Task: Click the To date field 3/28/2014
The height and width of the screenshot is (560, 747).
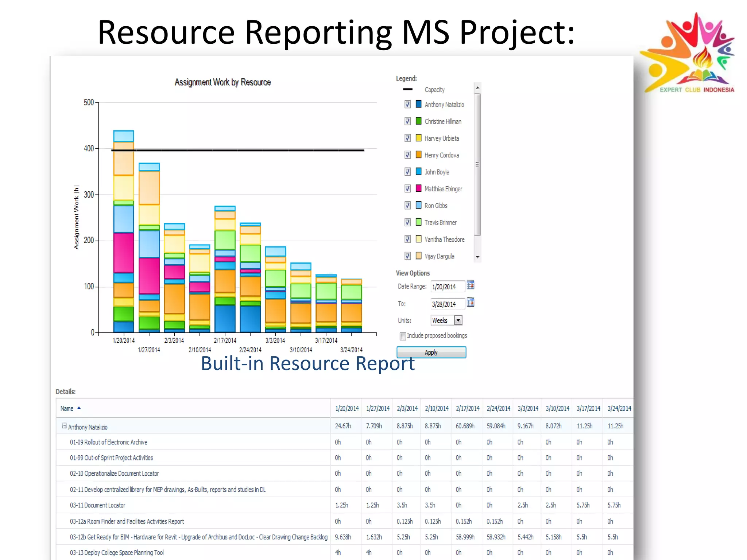Action: 448,304
